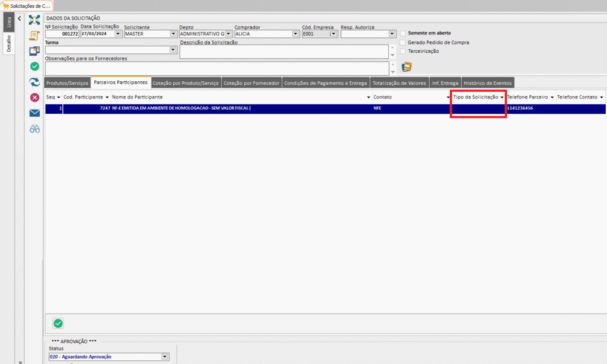This screenshot has width=607, height=364.
Task: Collapse the side panel with the left chevron
Action: click(x=20, y=18)
